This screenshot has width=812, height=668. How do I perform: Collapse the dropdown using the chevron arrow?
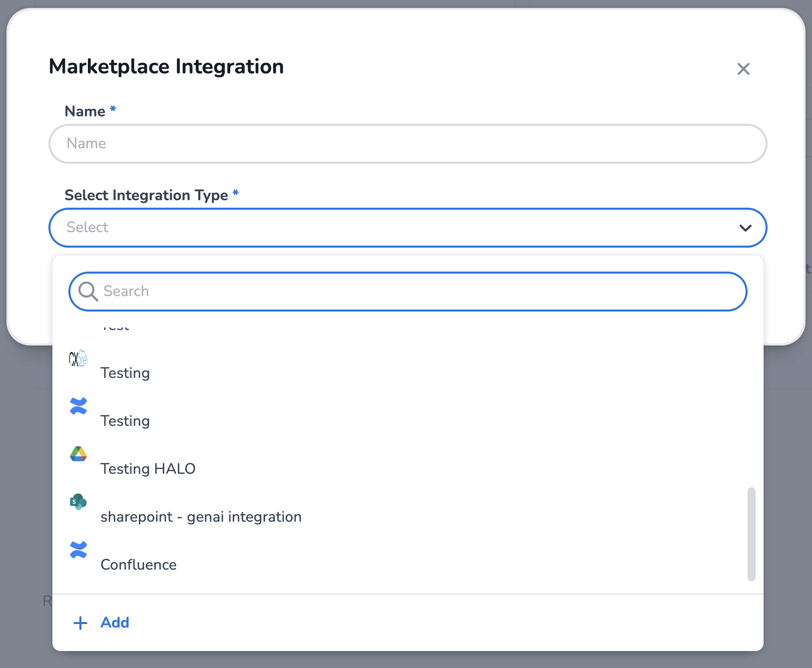[745, 228]
